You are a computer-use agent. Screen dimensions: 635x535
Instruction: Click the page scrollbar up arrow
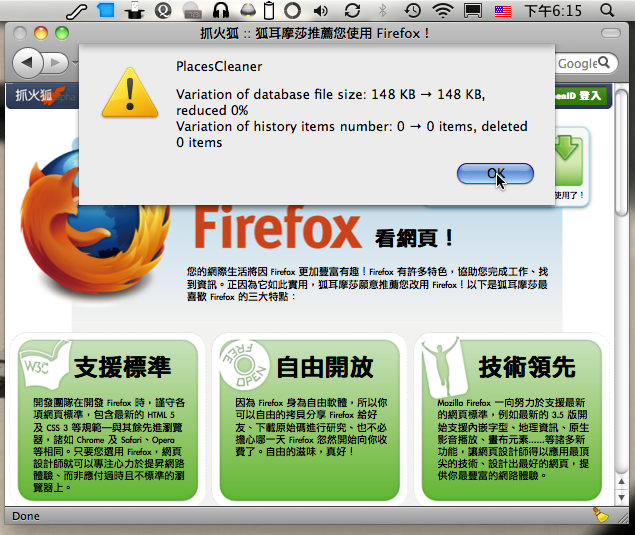point(621,482)
